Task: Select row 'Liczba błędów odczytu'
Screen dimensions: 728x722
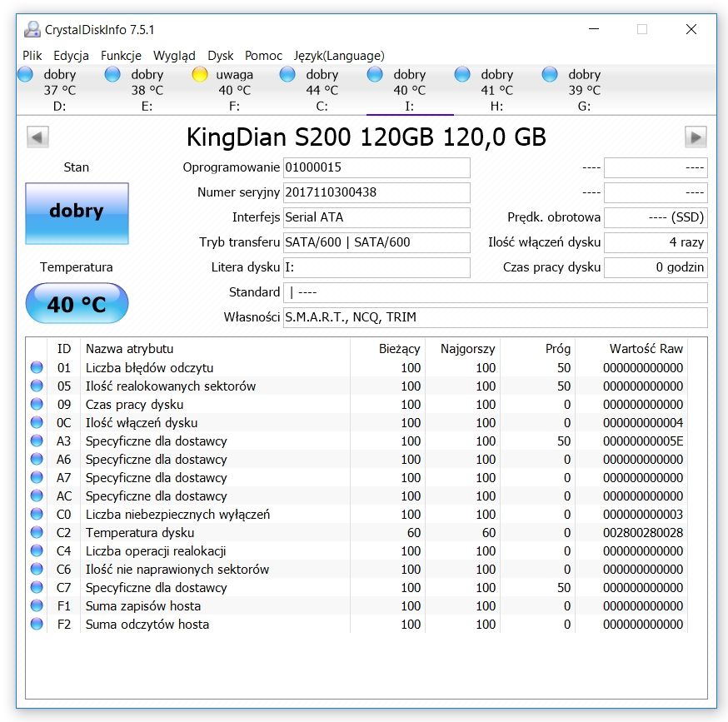Action: click(x=357, y=367)
